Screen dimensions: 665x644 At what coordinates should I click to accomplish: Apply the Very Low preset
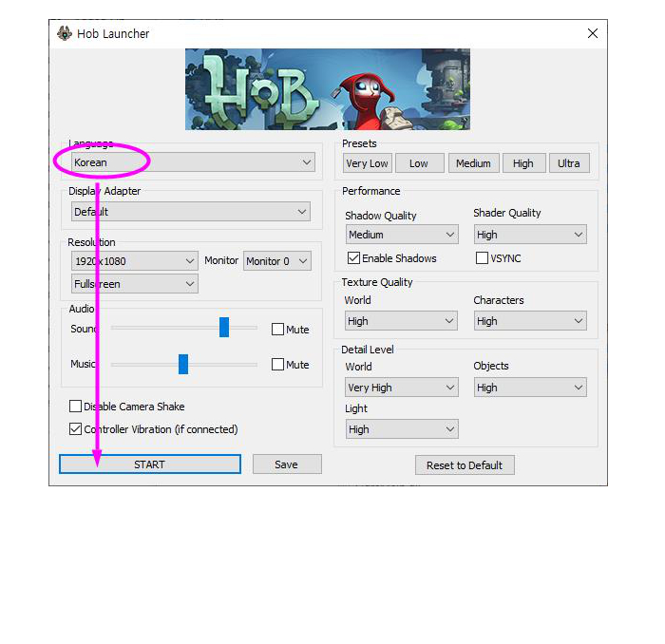point(368,163)
